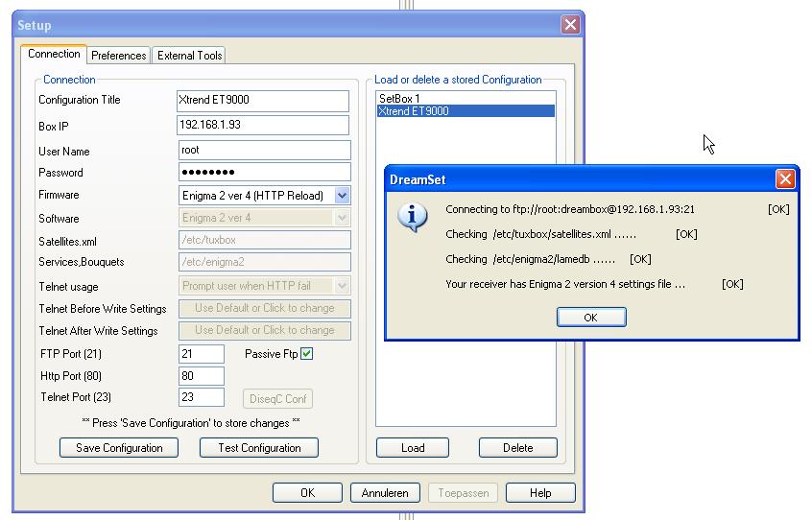
Task: Select the Connection tab
Action: pos(54,54)
